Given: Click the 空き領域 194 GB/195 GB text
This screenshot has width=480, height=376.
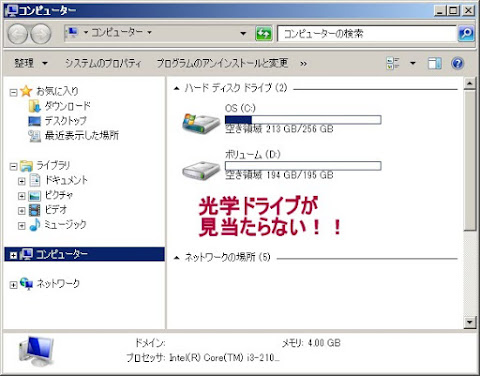Looking at the screenshot, I should 279,175.
